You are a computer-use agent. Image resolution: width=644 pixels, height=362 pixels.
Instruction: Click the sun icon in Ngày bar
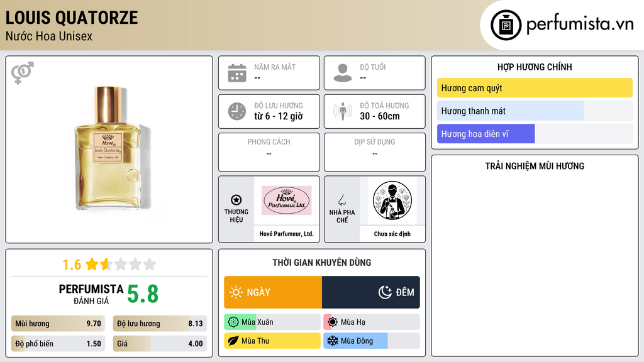[236, 292]
